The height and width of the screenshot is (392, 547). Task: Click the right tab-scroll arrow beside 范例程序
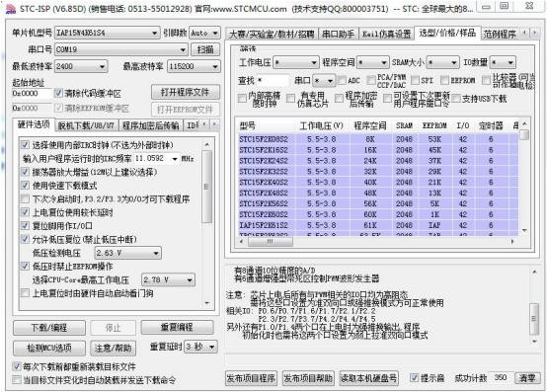pos(535,34)
